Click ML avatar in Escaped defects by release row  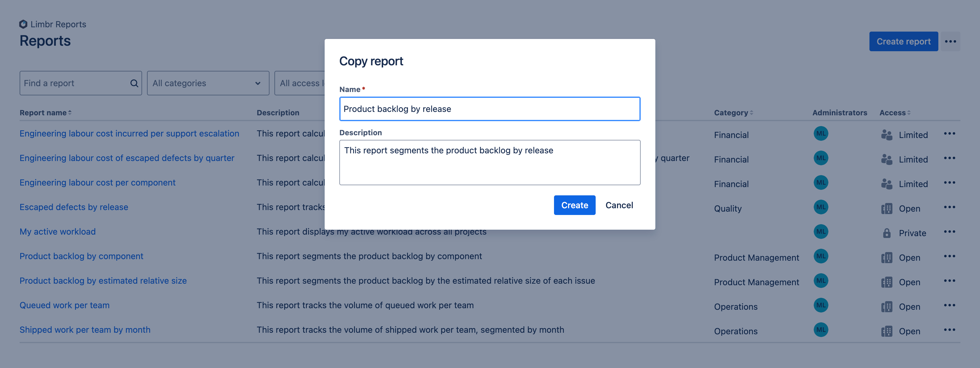pos(821,207)
